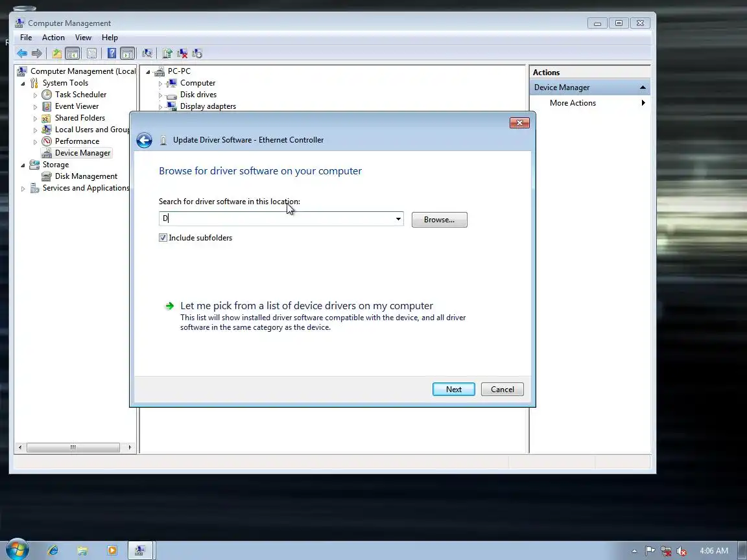The width and height of the screenshot is (747, 560).
Task: Select Computer in the device list
Action: point(197,83)
